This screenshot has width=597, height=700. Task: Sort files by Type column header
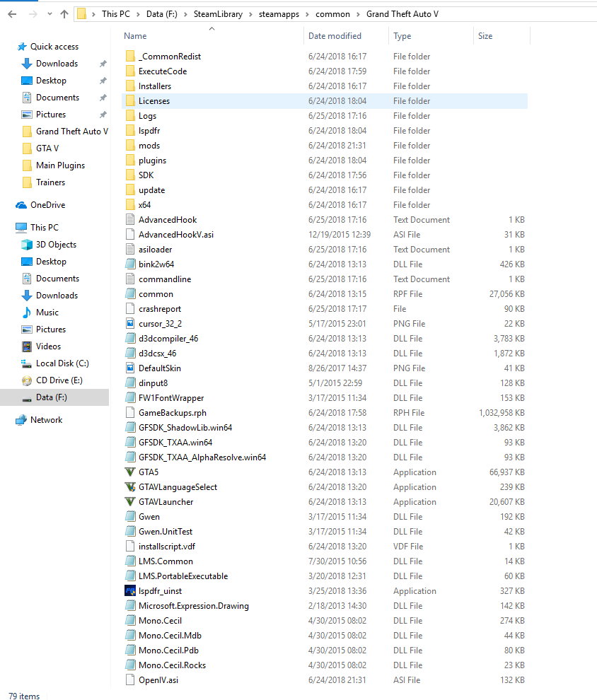click(x=402, y=36)
